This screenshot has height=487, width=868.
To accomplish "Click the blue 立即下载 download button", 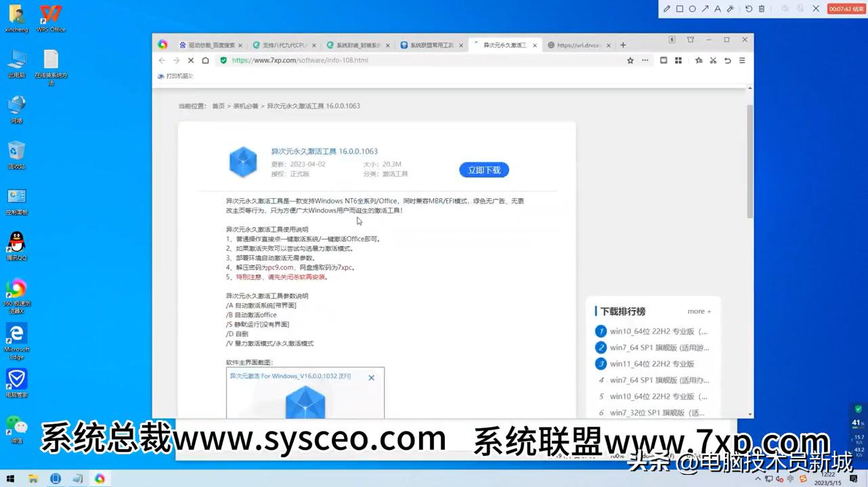I will click(x=483, y=170).
